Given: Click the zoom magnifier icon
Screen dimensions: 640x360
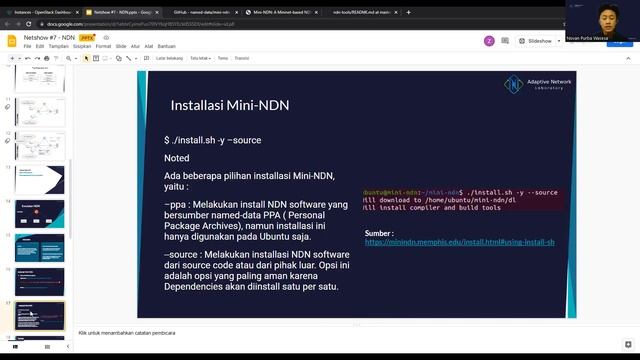Looking at the screenshot, I should [x=69, y=58].
